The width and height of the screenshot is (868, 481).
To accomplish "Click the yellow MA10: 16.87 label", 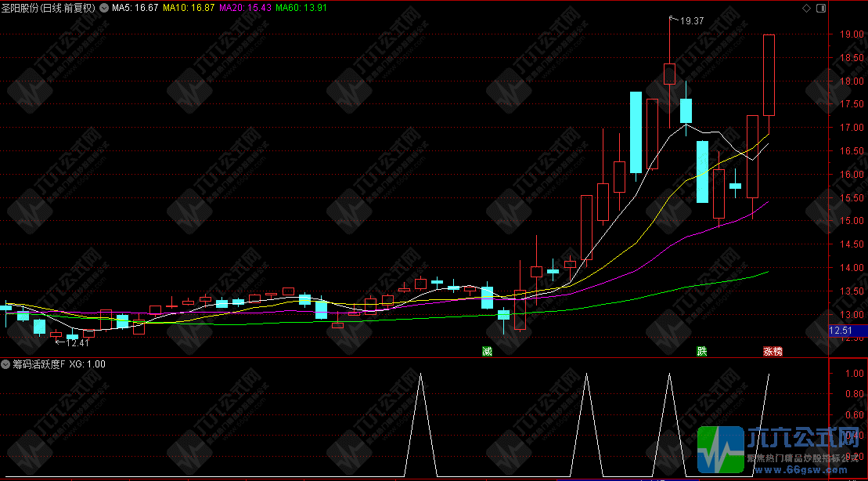I will [189, 8].
